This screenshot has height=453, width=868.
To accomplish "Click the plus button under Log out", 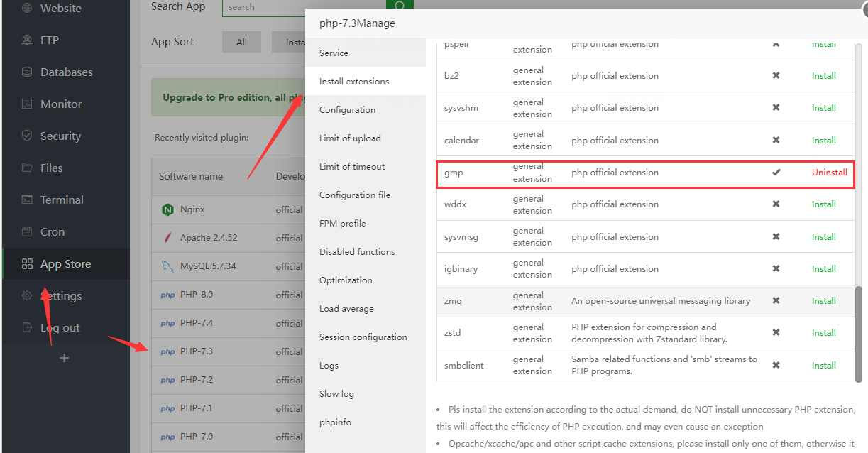I will [64, 358].
